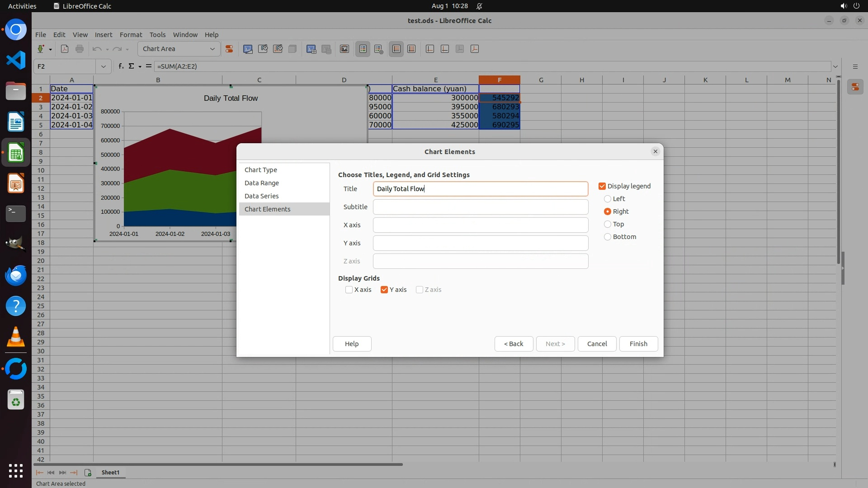Expand the Chart Area element dropdown

(212, 49)
